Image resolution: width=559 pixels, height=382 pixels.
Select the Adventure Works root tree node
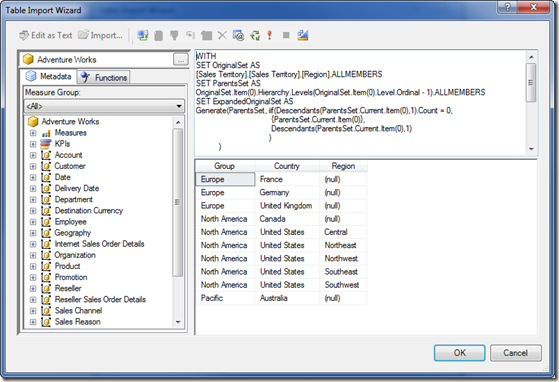(x=70, y=122)
